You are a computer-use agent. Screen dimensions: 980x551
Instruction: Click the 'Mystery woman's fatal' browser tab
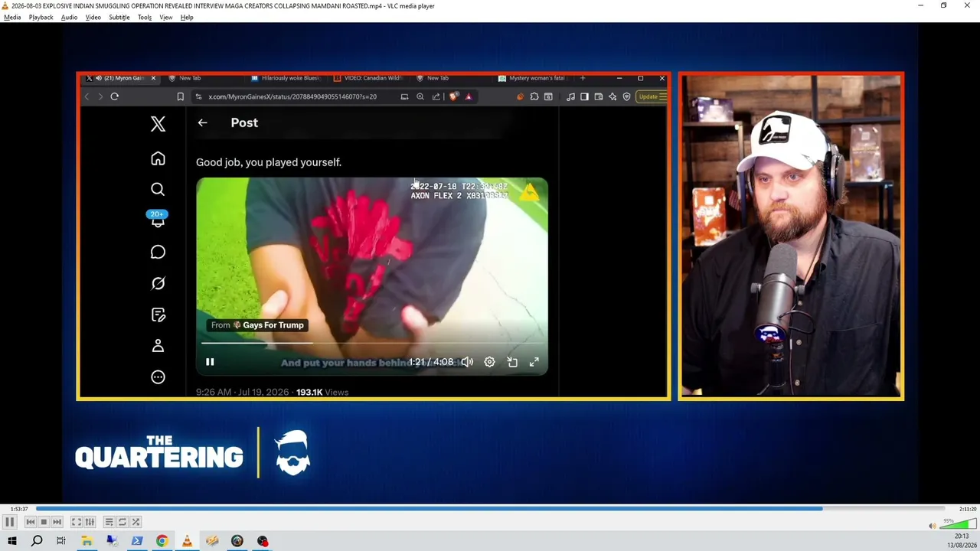click(x=534, y=78)
